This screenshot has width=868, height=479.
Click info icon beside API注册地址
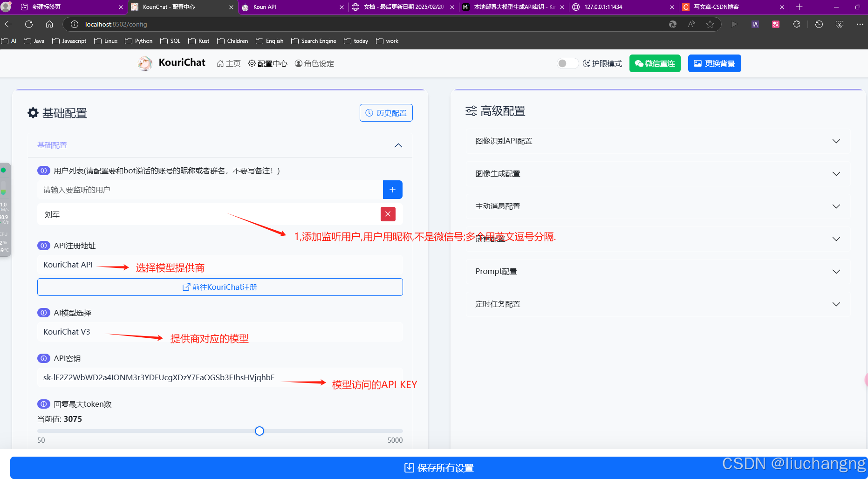[x=43, y=246]
